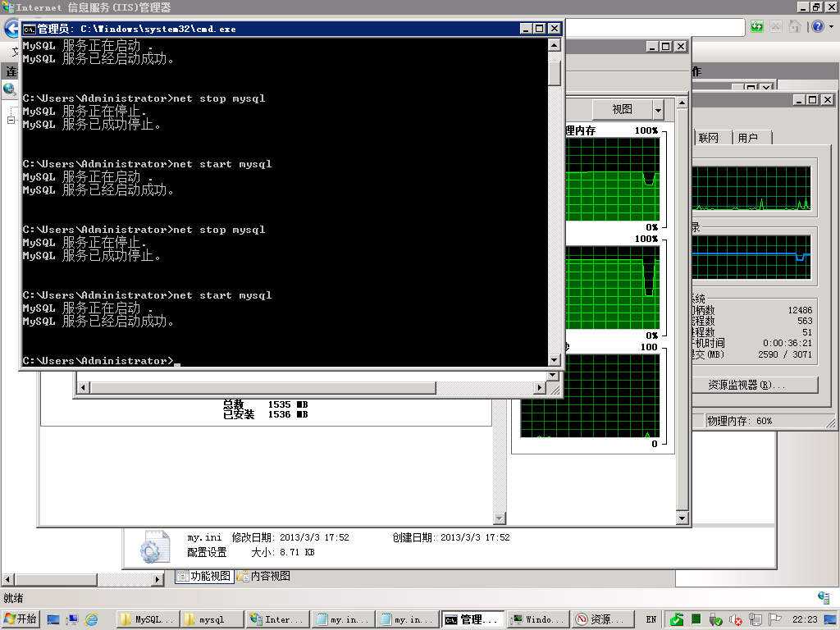This screenshot has width=840, height=630.
Task: Click the show desktop icon at taskbar end
Action: tap(830, 620)
